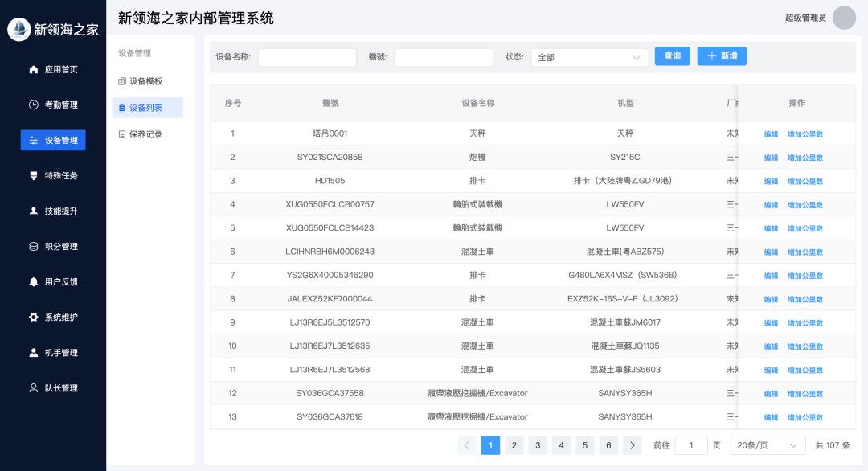Click the document icon beside 保养记录
The height and width of the screenshot is (471, 868).
[x=122, y=134]
